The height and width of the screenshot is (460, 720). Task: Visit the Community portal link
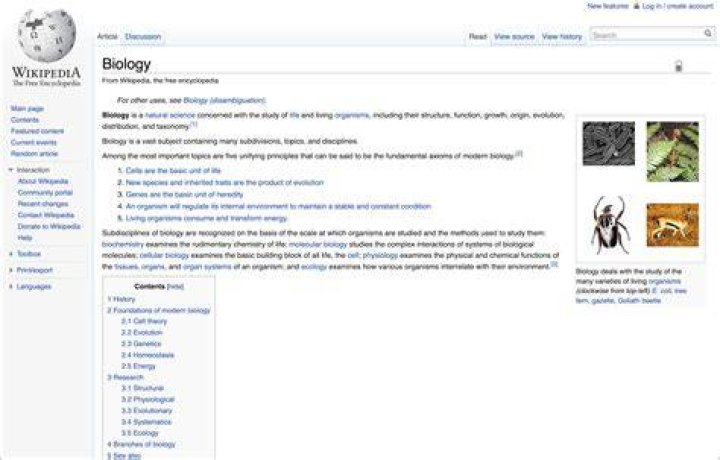click(x=45, y=193)
